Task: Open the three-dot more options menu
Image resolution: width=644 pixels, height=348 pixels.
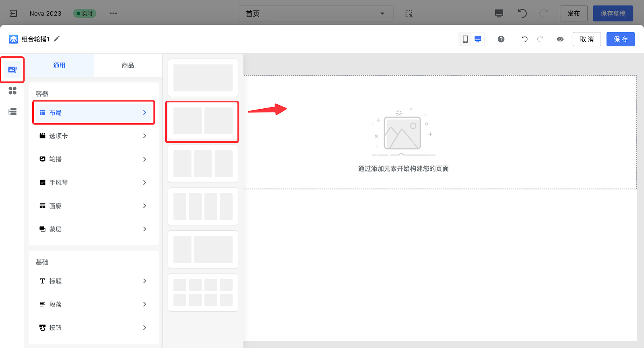Action: point(114,13)
